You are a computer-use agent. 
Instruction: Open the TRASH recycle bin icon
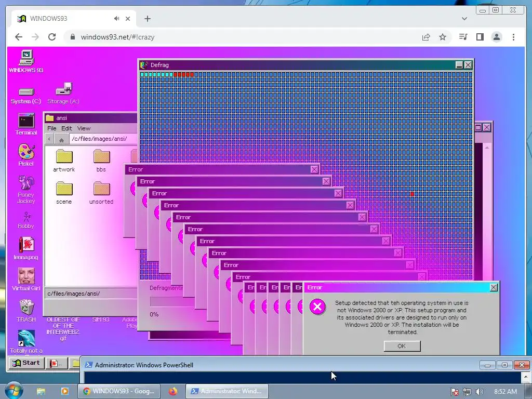click(26, 311)
